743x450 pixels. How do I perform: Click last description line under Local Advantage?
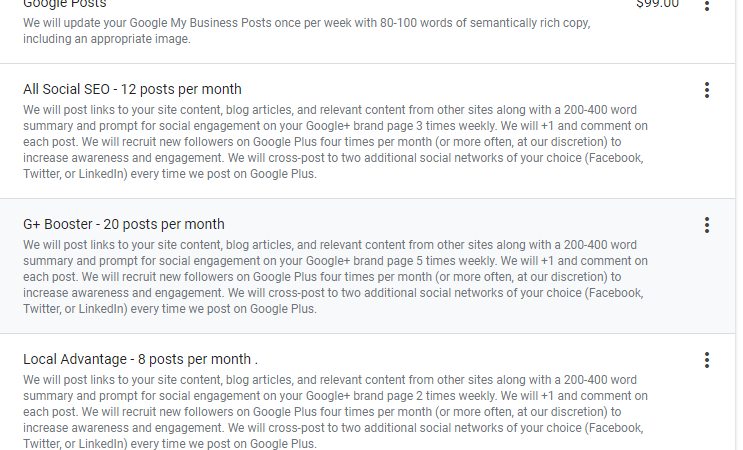coord(170,444)
